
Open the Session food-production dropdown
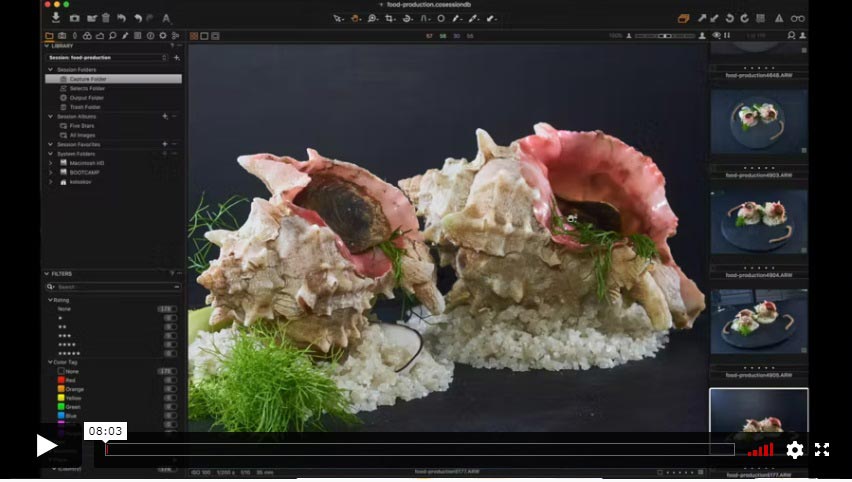tap(107, 58)
